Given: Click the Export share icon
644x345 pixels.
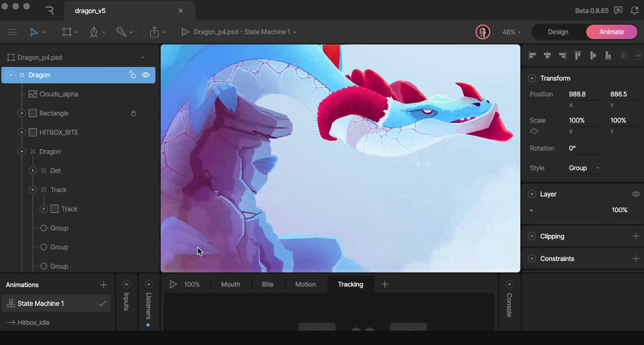Looking at the screenshot, I should click(x=154, y=32).
